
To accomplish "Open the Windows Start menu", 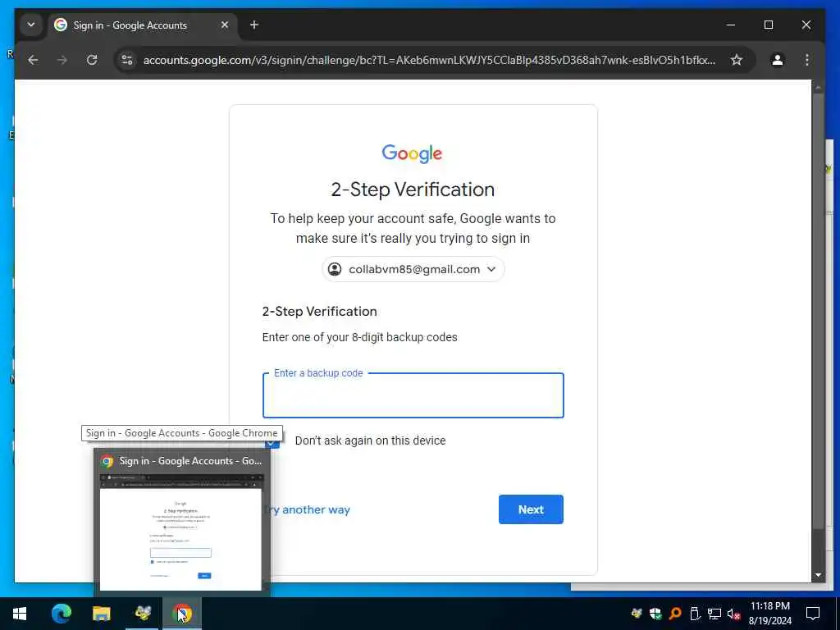I will pyautogui.click(x=20, y=614).
